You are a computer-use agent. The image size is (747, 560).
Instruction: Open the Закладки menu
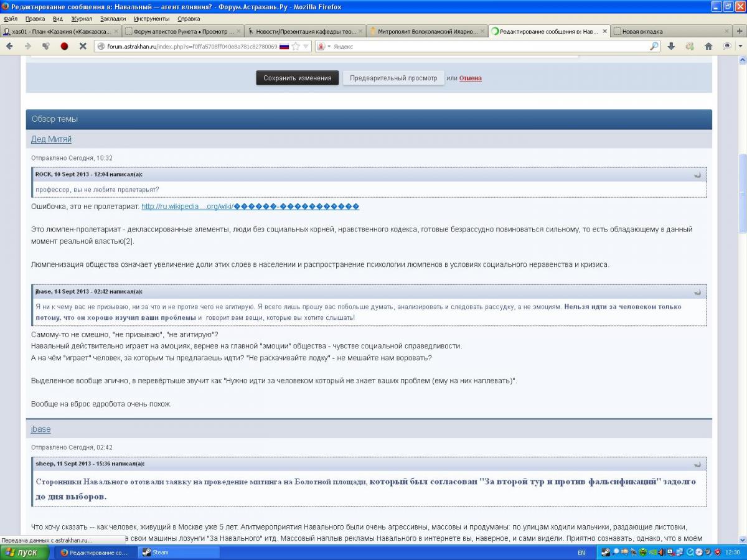113,19
